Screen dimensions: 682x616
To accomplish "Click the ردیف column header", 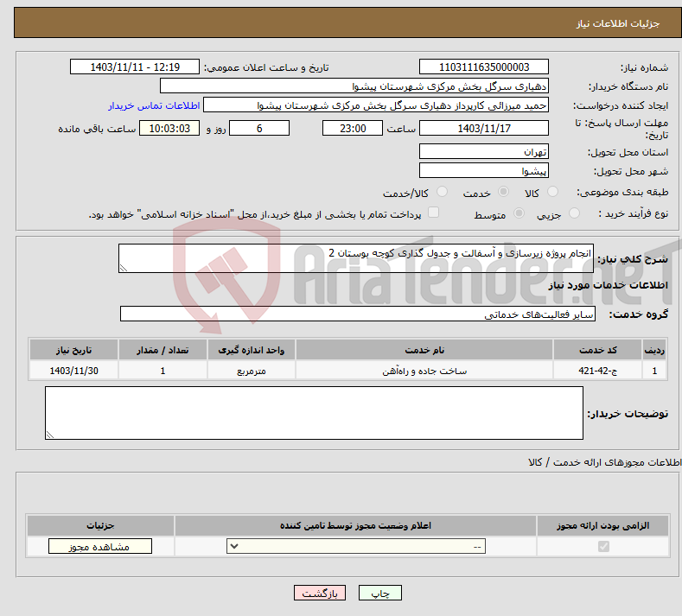I will coord(654,350).
